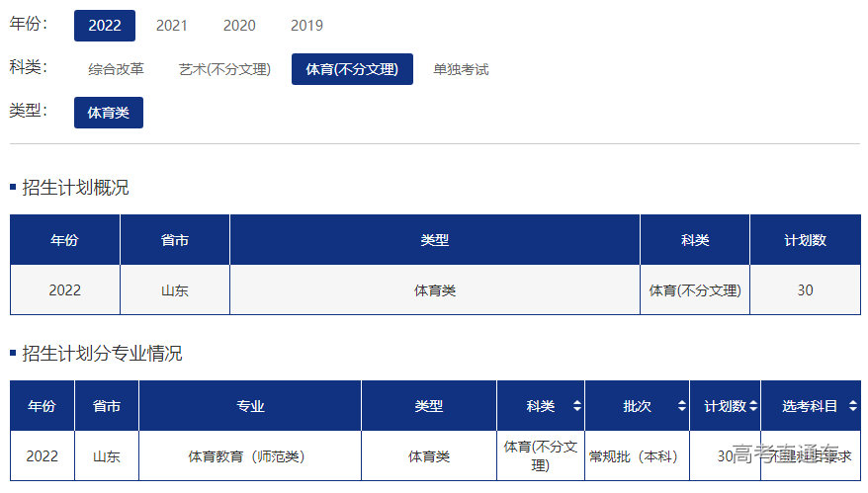The width and height of the screenshot is (868, 493).
Task: Choose the 2020 year option
Action: 239,26
